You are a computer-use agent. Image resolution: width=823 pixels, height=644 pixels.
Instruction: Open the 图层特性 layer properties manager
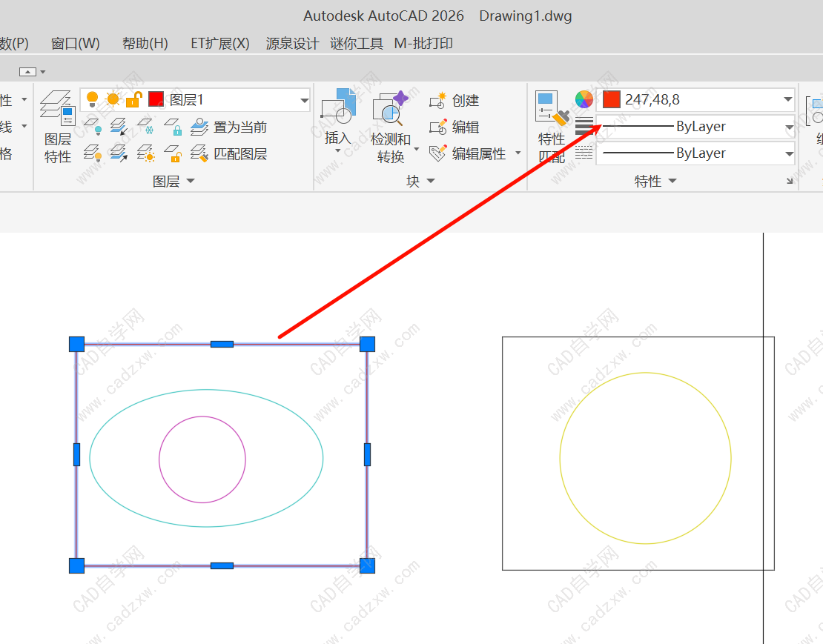pos(57,127)
